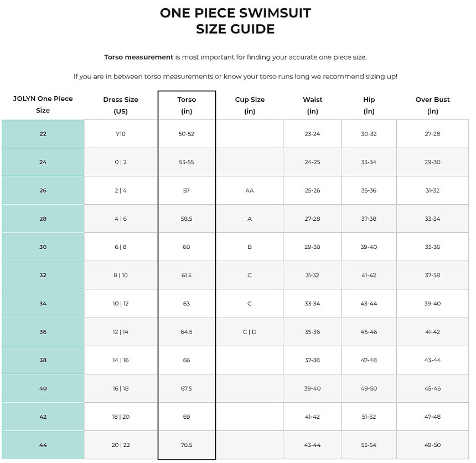This screenshot has height=463, width=476.
Task: Select the teal size 32 cell
Action: pyautogui.click(x=43, y=275)
